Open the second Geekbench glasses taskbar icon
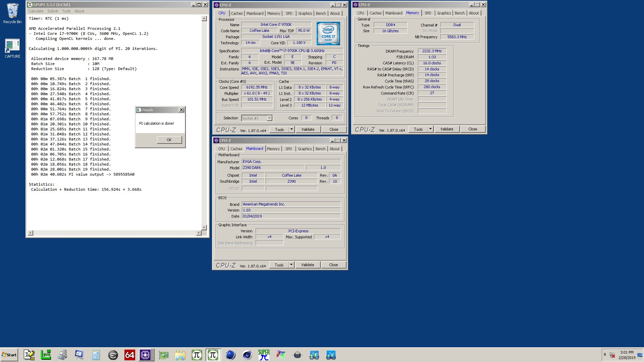 click(331, 355)
